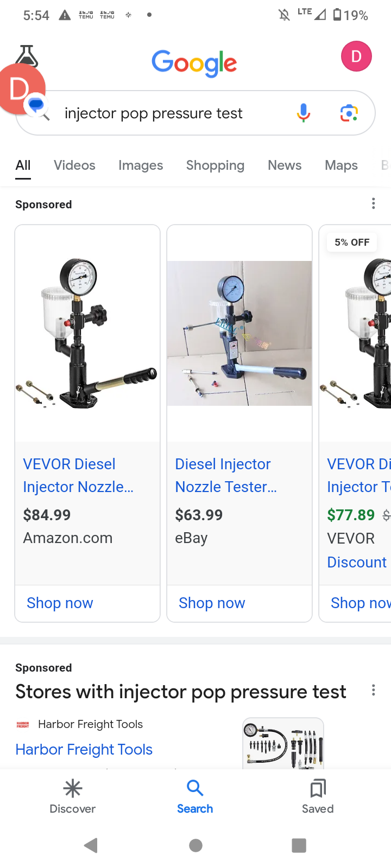Open the Search Labs flask icon
This screenshot has width=391, height=868.
tap(26, 55)
